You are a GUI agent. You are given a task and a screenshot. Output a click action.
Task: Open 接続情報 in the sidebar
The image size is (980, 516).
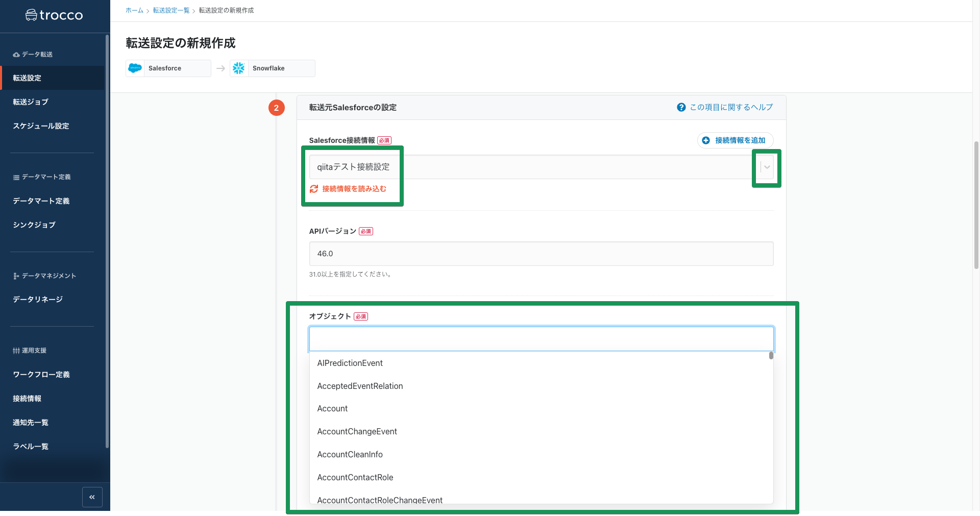[52, 399]
